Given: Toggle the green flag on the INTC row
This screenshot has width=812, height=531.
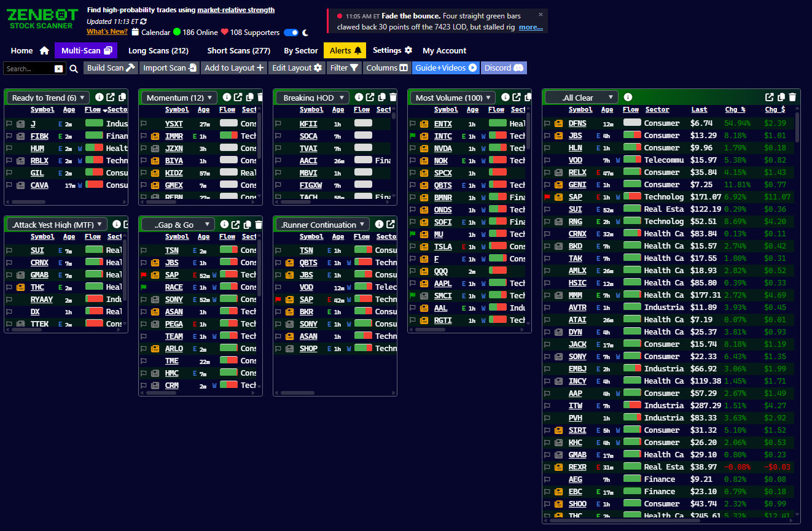Looking at the screenshot, I should coord(413,136).
